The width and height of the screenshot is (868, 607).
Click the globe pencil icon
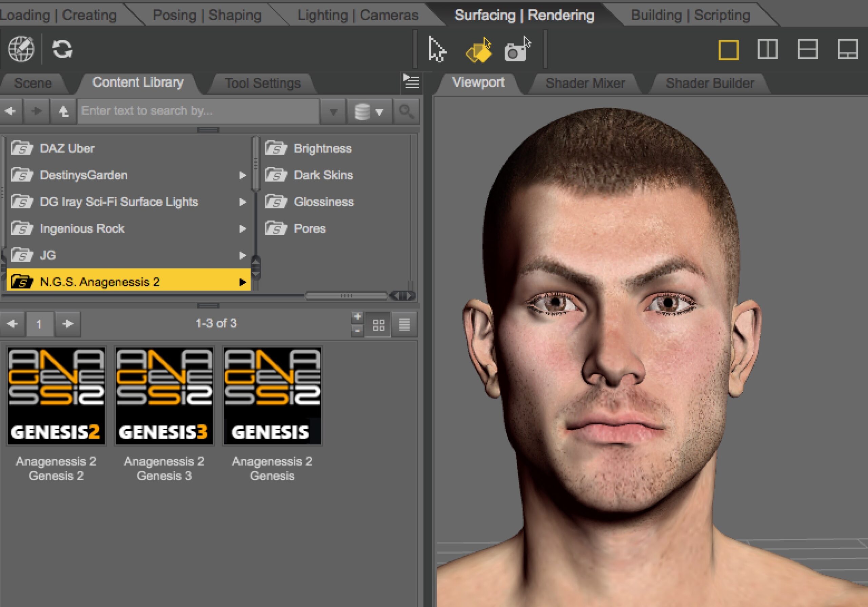21,49
